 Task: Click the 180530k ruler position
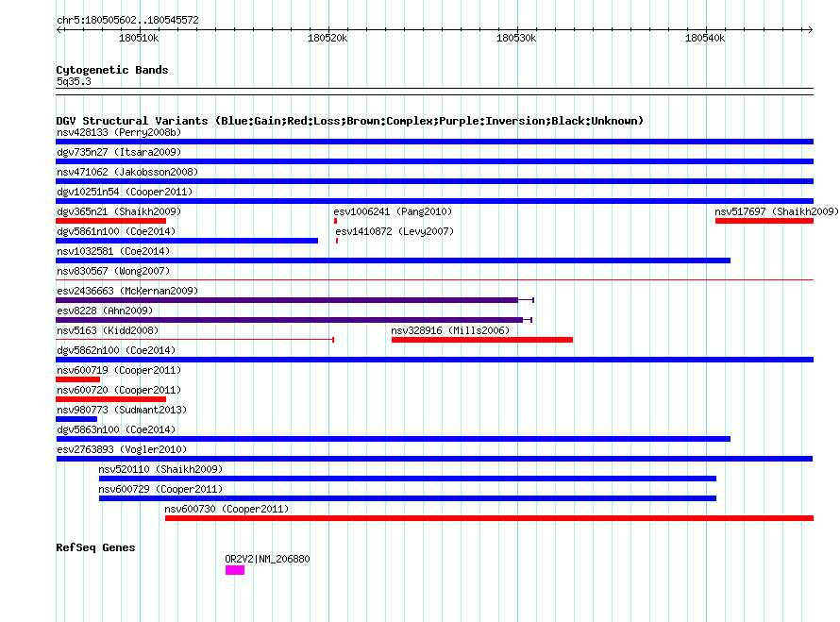point(516,38)
